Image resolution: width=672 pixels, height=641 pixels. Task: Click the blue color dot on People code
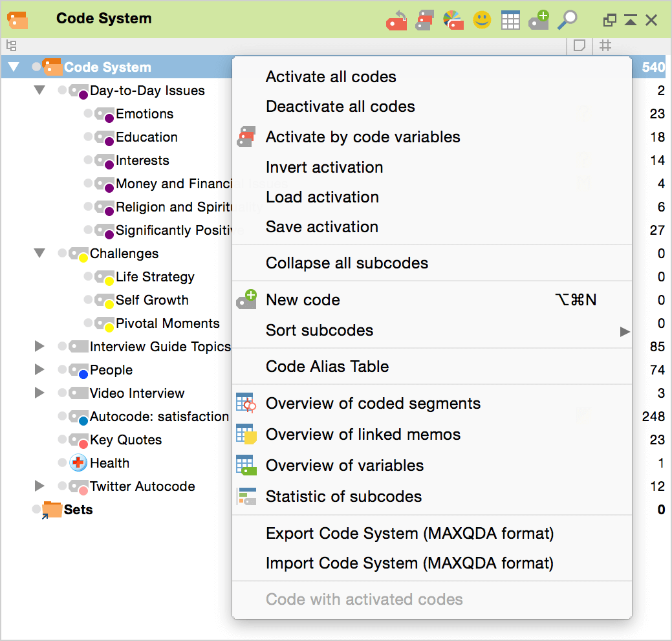click(x=83, y=375)
